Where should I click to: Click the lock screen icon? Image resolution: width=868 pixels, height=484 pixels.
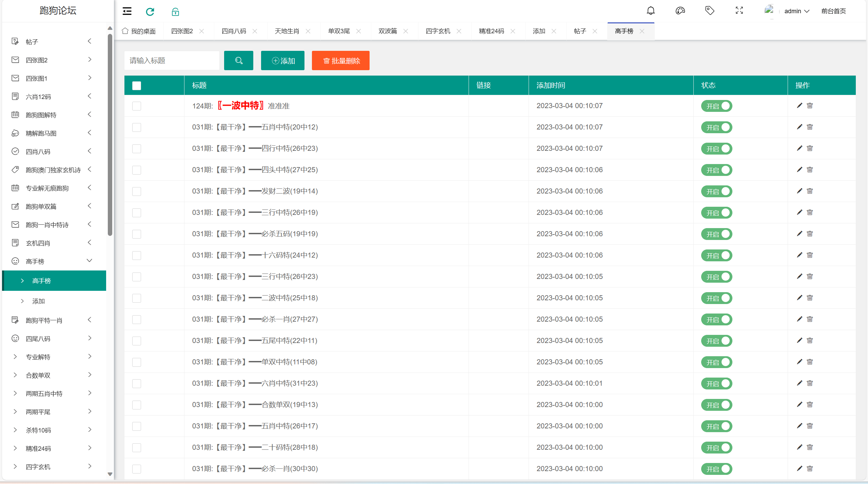(x=175, y=12)
